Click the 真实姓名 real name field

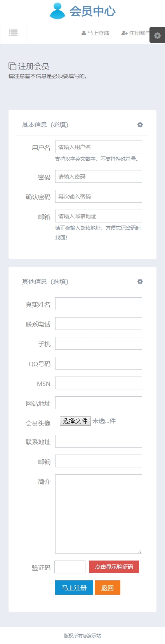(99, 304)
